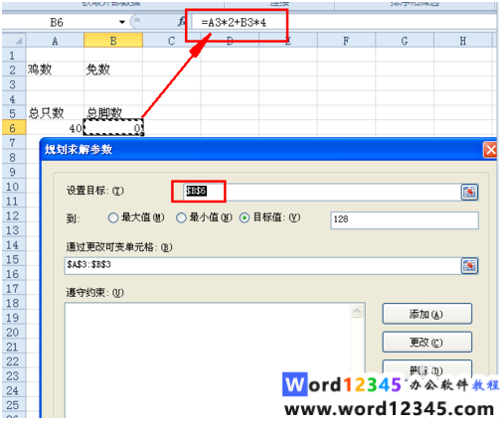Click the formula bar showing =A3*2+B3*4

coord(343,22)
